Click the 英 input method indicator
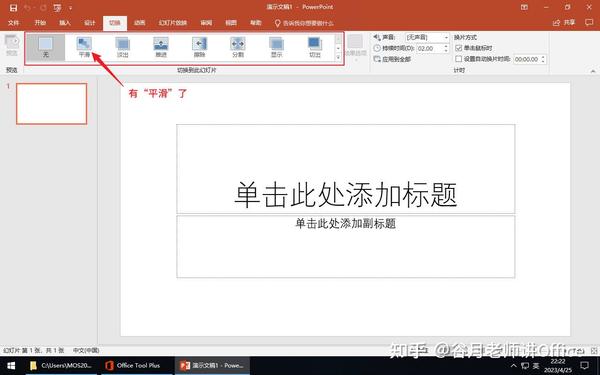Screen dimensions: 600x375 (536, 366)
